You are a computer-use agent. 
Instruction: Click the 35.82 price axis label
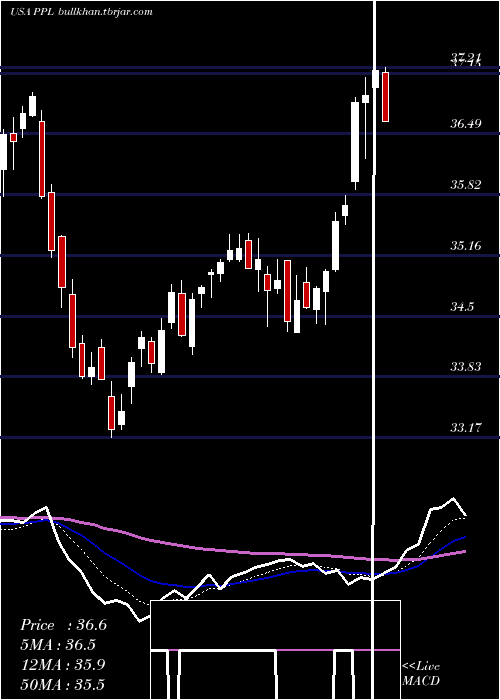click(465, 184)
